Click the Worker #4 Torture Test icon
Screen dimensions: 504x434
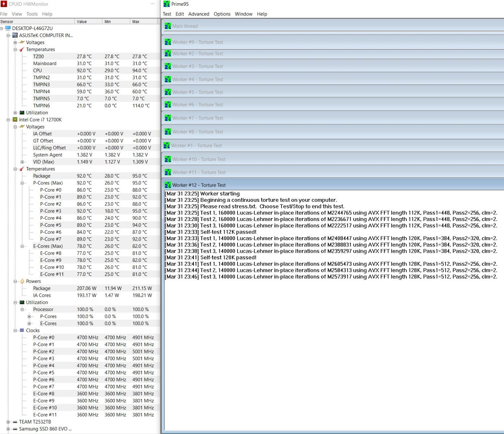click(x=168, y=79)
